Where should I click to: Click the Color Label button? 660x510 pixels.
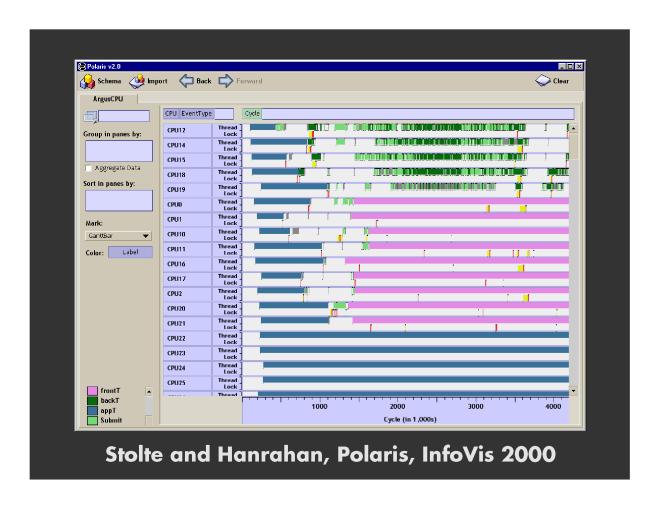[130, 252]
